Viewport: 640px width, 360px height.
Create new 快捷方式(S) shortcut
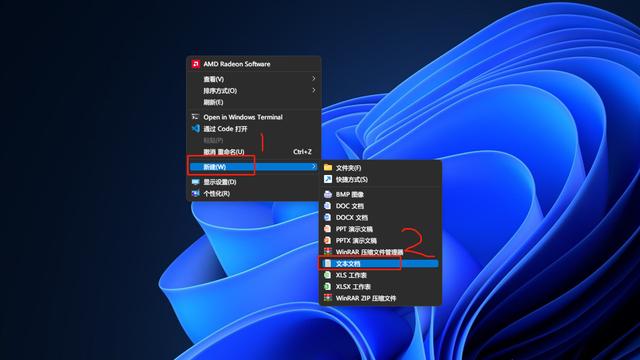click(x=380, y=179)
